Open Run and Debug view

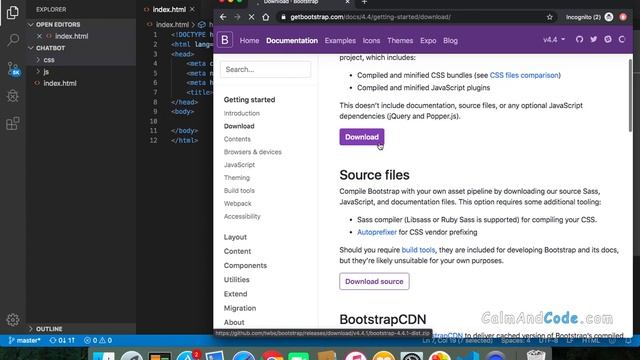[x=13, y=96]
